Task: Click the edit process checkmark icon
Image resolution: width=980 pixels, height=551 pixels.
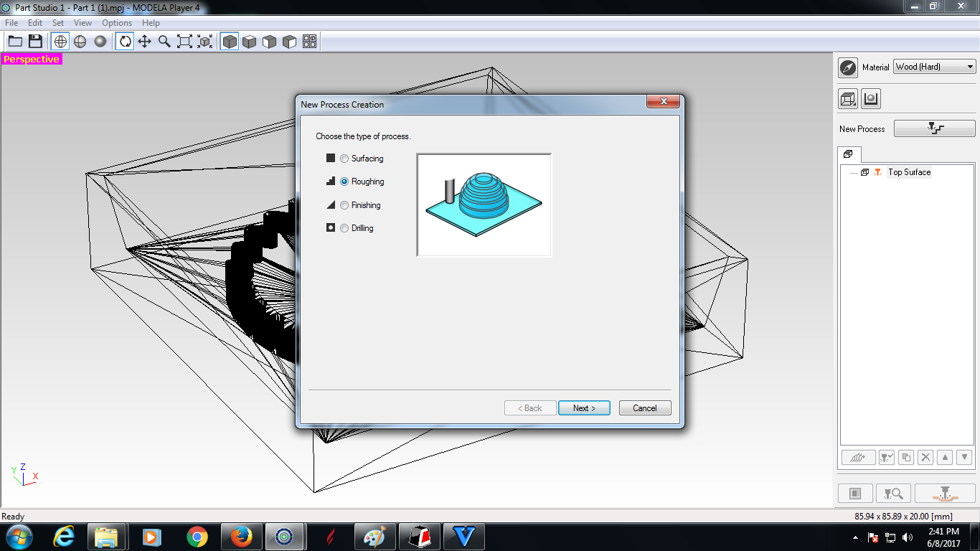Action: (887, 457)
